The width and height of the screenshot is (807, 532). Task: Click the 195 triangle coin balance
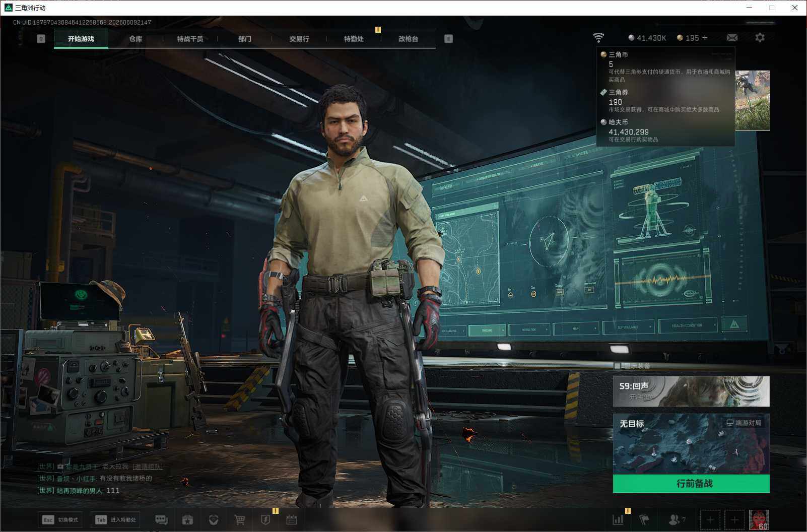[688, 38]
